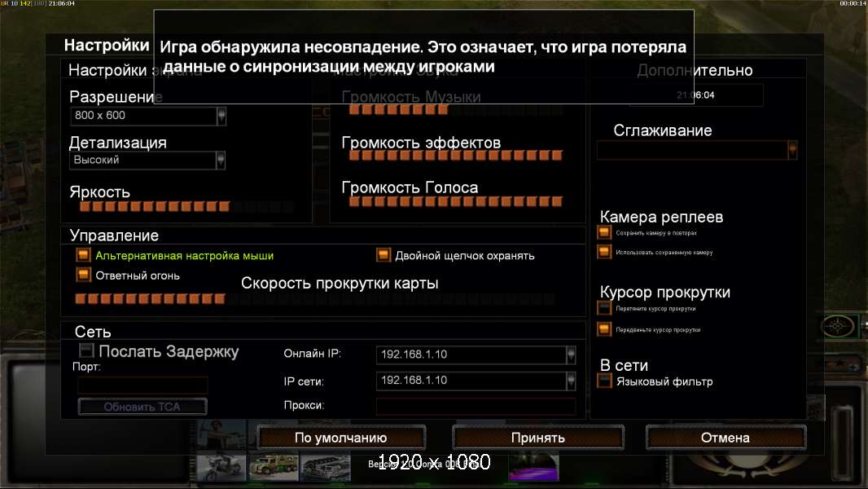The height and width of the screenshot is (489, 868).
Task: Click the Управление section heading
Action: coord(114,236)
